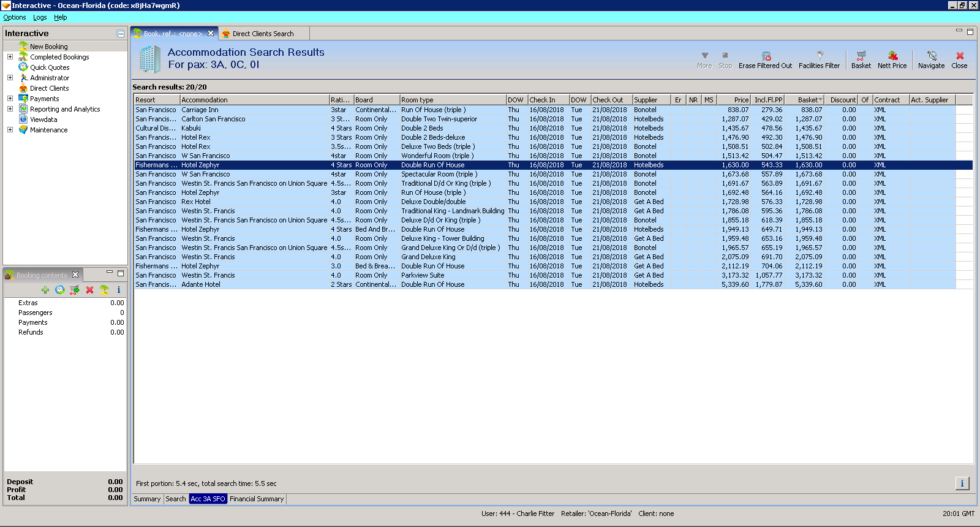
Task: Open booking info 'i' icon in Booking contents
Action: [119, 290]
